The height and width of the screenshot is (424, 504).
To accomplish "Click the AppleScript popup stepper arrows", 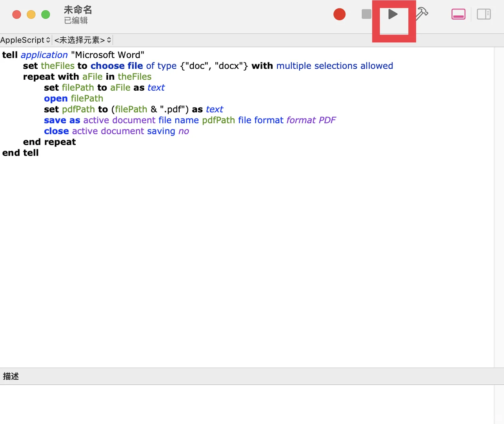I will click(48, 40).
